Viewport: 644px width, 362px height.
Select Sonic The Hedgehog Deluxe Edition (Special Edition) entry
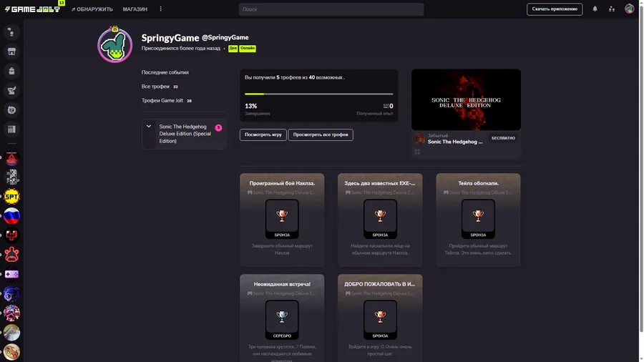point(184,134)
